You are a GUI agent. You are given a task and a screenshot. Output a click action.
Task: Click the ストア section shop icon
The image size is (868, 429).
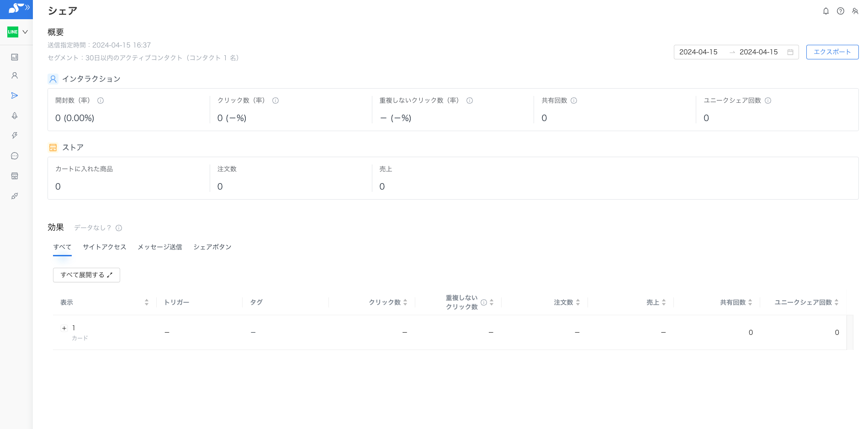point(53,148)
